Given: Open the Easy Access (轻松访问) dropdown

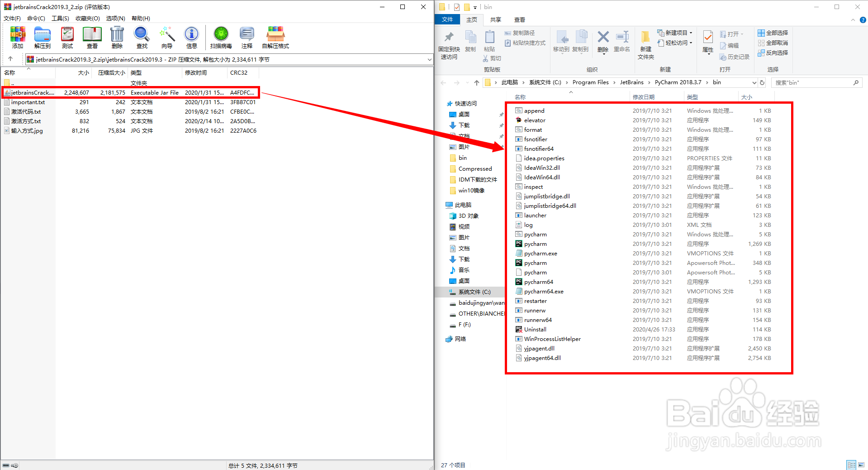Looking at the screenshot, I should coord(674,42).
